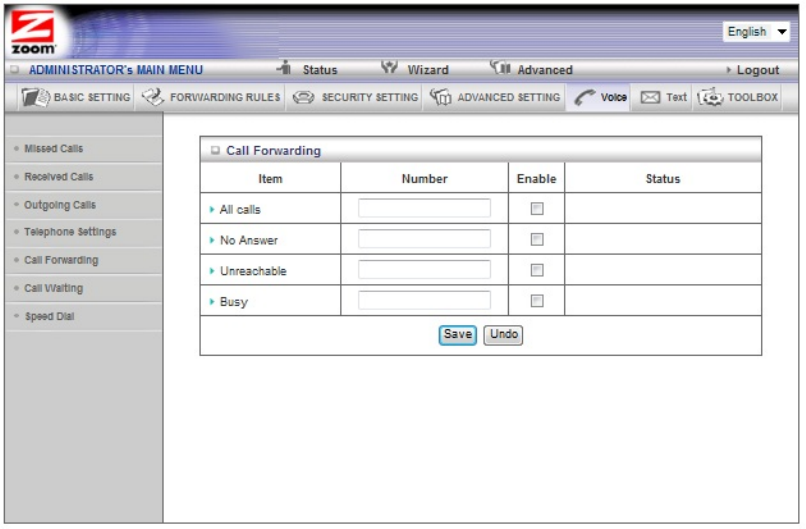Click the No Answer number field
The image size is (806, 529).
(x=424, y=239)
